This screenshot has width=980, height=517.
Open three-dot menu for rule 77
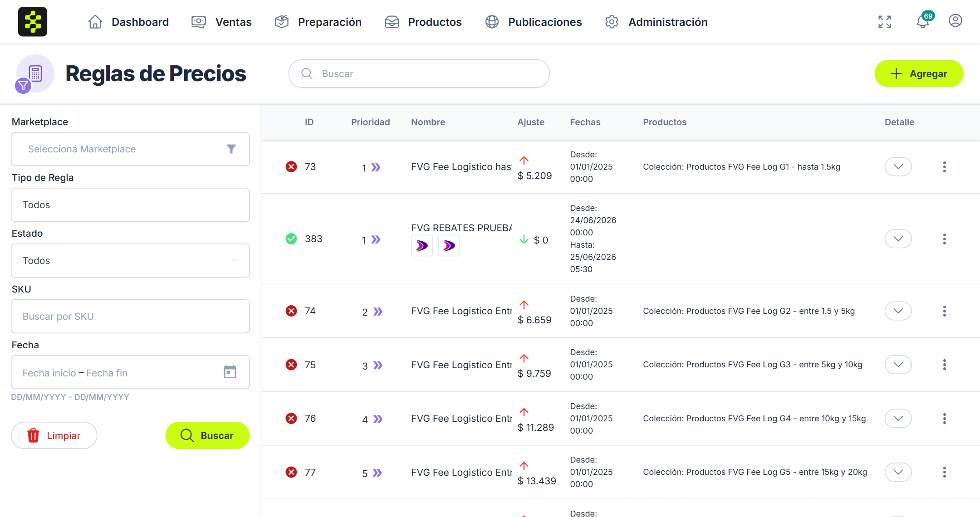click(x=945, y=472)
